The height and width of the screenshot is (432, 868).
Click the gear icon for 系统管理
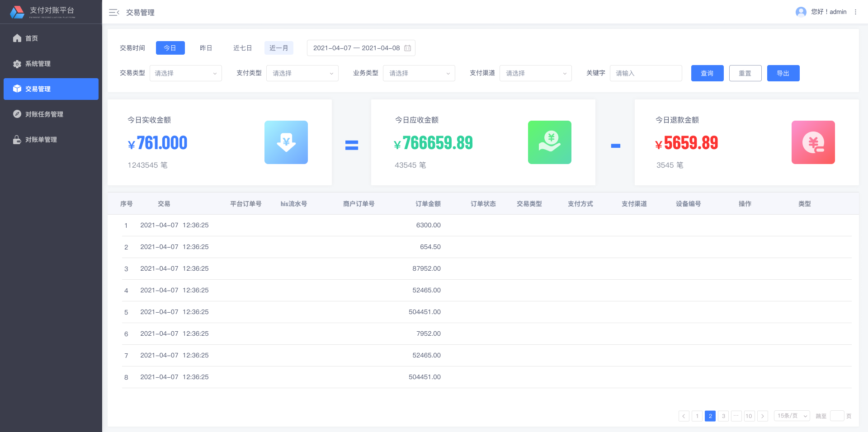click(x=17, y=64)
